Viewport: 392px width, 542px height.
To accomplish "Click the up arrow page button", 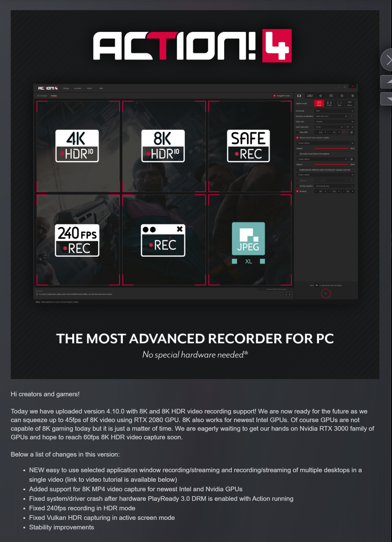I will pos(387,81).
